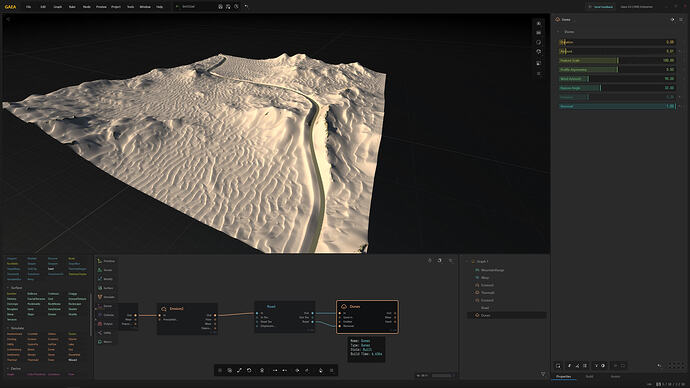The width and height of the screenshot is (690, 388).
Task: Open the Output node category icon
Action: click(x=100, y=324)
